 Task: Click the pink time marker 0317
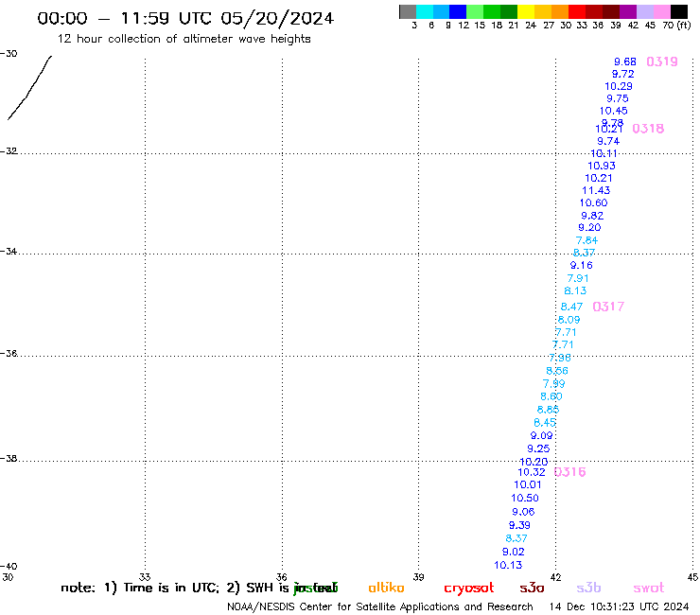[608, 307]
